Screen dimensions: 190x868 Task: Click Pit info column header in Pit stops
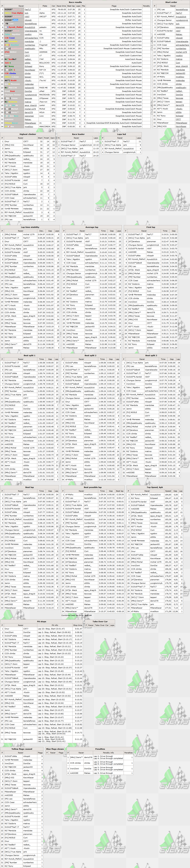[55, 625]
